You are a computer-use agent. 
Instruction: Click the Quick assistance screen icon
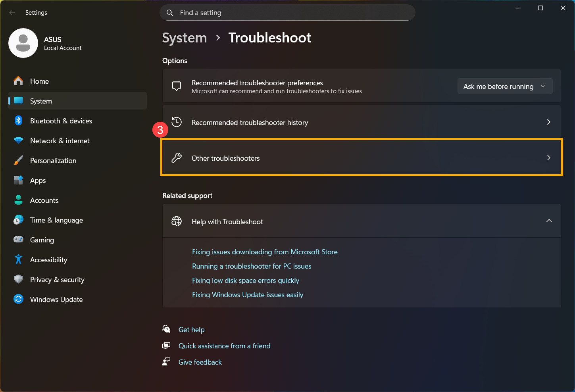click(x=166, y=346)
